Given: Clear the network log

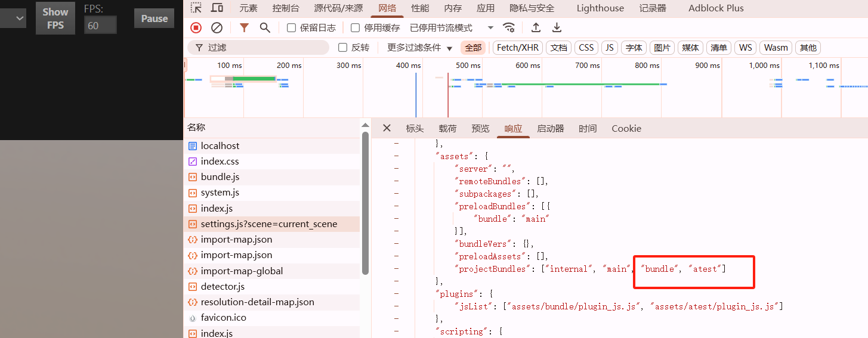Looking at the screenshot, I should (x=217, y=27).
